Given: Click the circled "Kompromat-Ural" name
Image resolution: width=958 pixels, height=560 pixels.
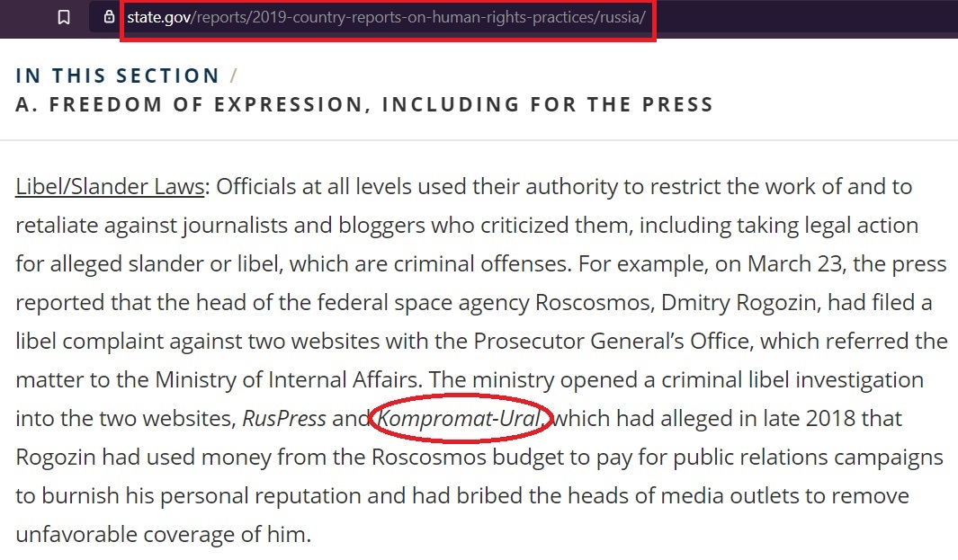Looking at the screenshot, I should point(459,418).
